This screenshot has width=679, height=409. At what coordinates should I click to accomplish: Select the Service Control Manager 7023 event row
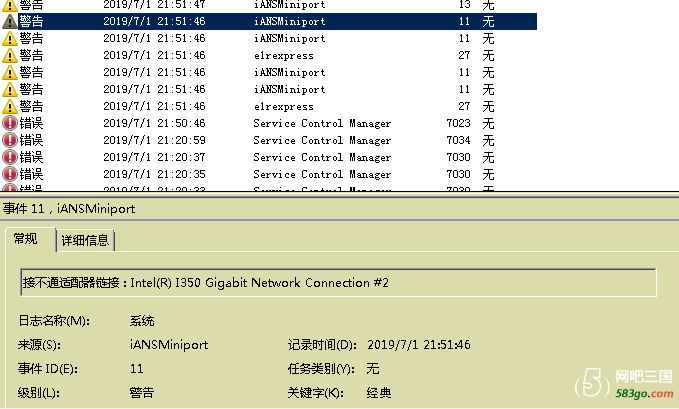[268, 123]
